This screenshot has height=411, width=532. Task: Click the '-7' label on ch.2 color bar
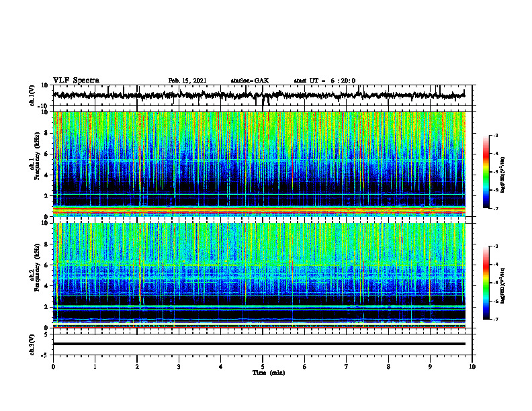click(495, 320)
